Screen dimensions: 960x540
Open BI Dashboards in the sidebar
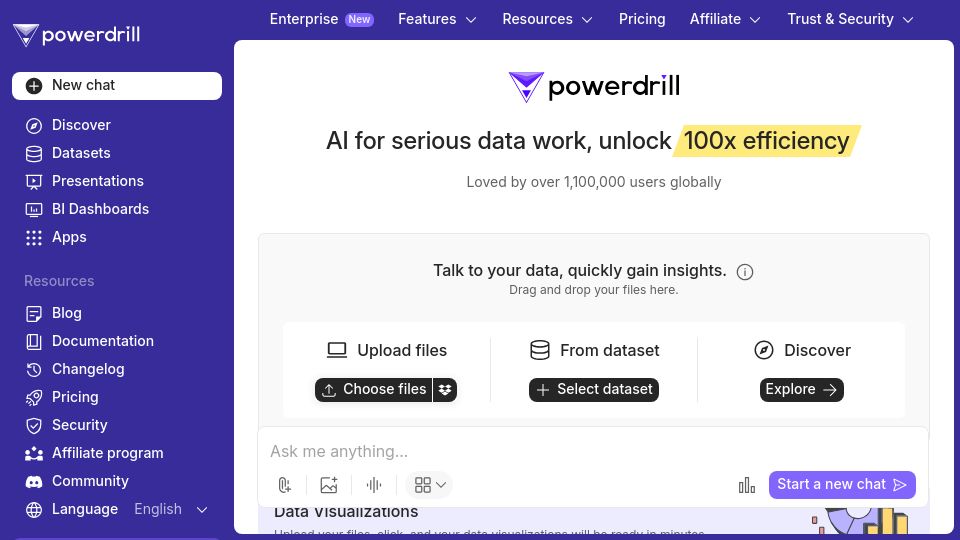100,209
